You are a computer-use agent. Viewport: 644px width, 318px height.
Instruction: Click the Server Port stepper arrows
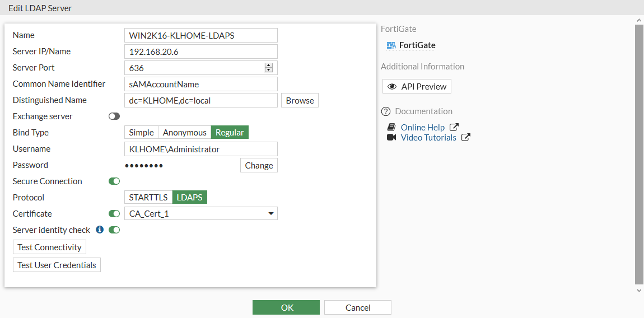(x=269, y=68)
